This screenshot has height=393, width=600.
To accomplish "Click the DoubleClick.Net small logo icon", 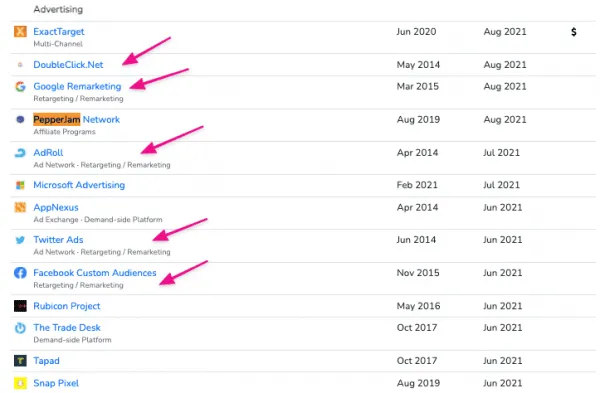I will [20, 65].
